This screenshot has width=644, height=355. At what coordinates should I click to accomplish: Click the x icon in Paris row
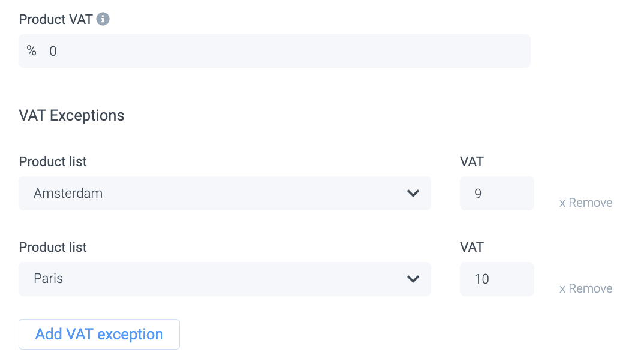click(562, 289)
